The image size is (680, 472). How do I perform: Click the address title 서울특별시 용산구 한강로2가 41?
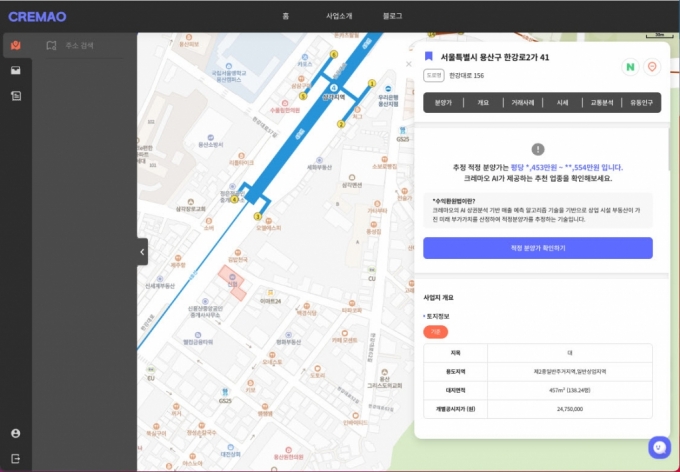pyautogui.click(x=495, y=57)
